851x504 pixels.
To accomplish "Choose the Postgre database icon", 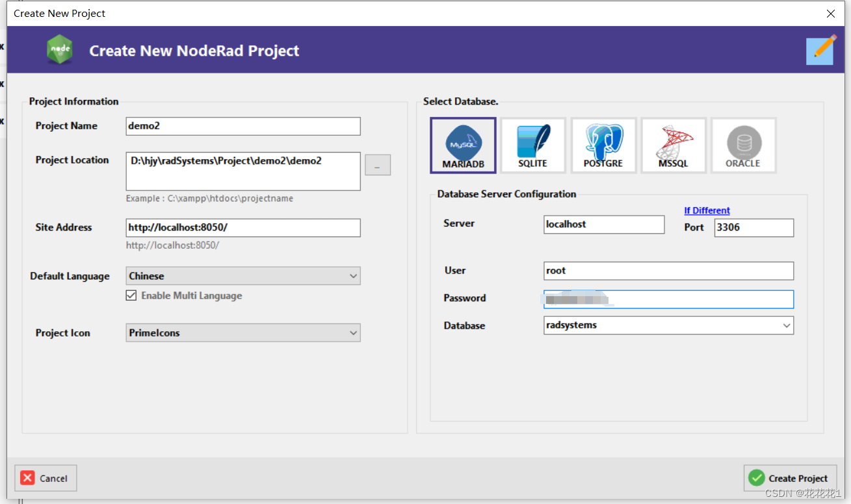I will (603, 145).
